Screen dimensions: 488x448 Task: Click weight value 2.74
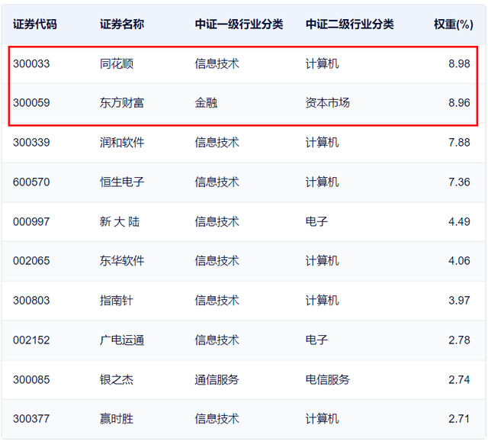point(459,380)
